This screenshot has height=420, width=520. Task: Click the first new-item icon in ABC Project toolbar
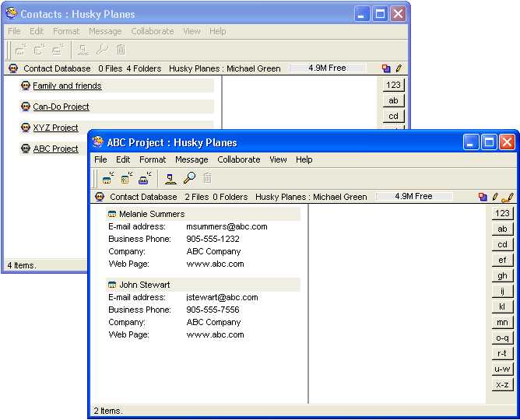(x=107, y=178)
